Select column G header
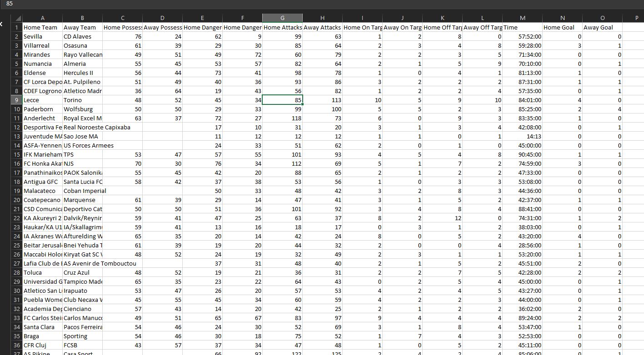This screenshot has width=644, height=355. click(282, 18)
